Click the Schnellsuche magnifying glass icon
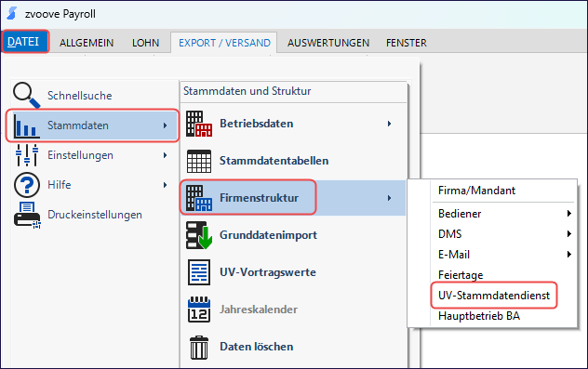 tap(27, 95)
